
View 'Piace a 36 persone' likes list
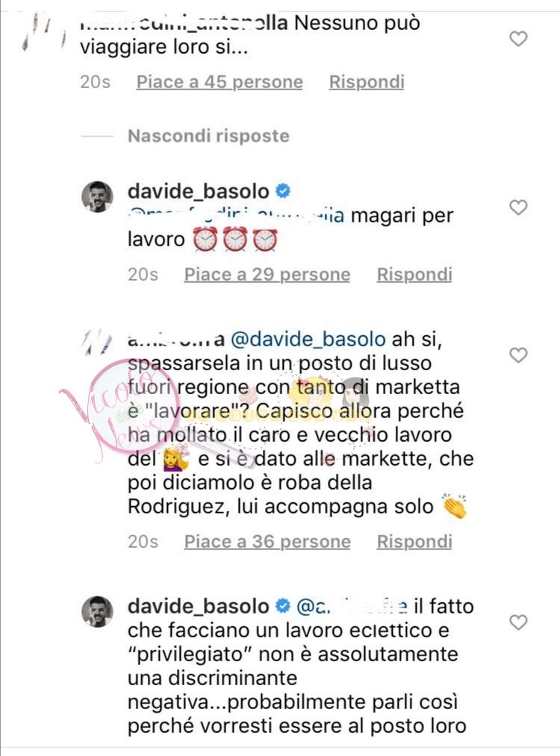tap(267, 542)
